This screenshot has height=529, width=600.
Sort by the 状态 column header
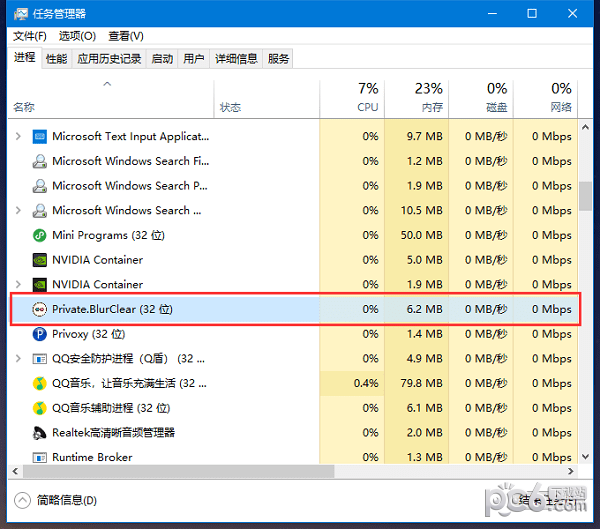pos(267,99)
